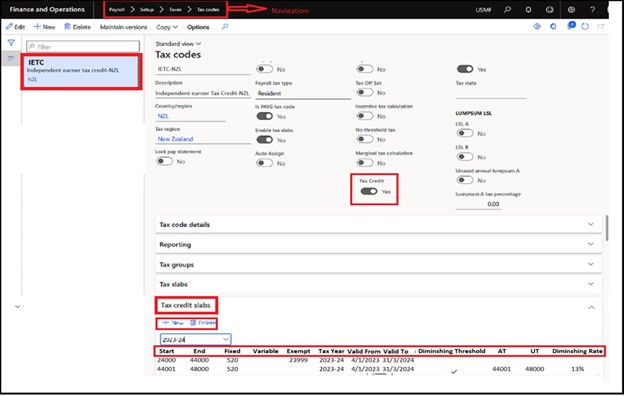Add new tax credit slab row

173,323
